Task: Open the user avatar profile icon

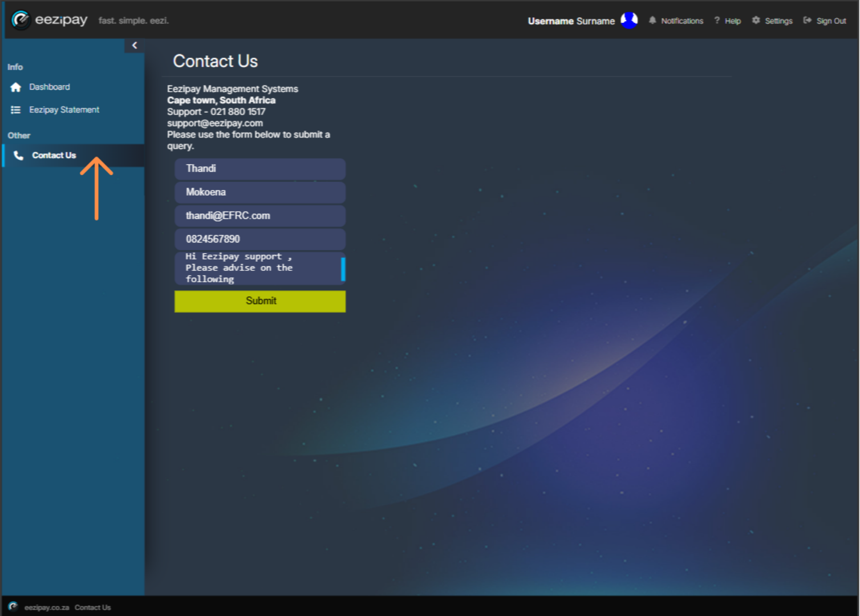Action: 629,21
